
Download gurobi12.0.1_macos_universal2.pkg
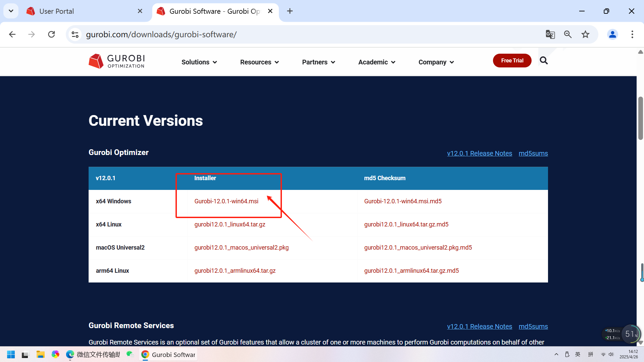click(x=242, y=248)
